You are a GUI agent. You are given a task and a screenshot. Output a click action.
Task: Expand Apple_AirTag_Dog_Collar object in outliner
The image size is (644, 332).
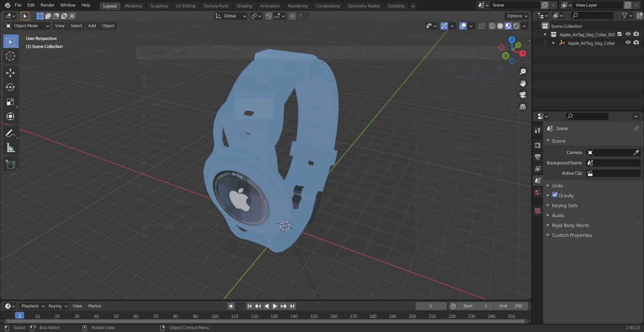pyautogui.click(x=553, y=43)
